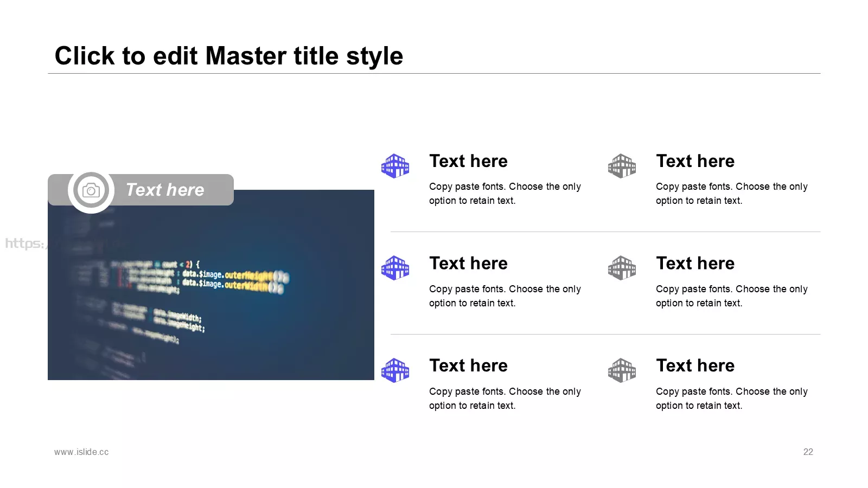Select the top gray building icon
Viewport: 868px width, 488px height.
(622, 166)
